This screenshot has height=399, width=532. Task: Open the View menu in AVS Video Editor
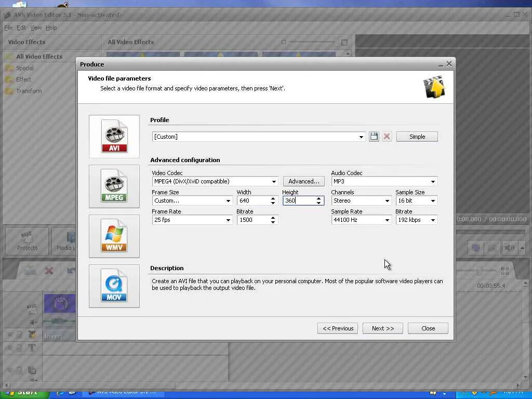pyautogui.click(x=36, y=28)
